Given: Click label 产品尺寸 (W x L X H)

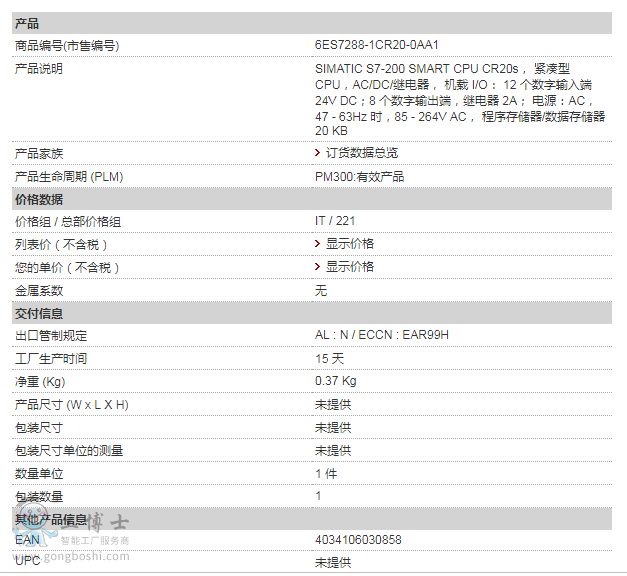Looking at the screenshot, I should (72, 405).
